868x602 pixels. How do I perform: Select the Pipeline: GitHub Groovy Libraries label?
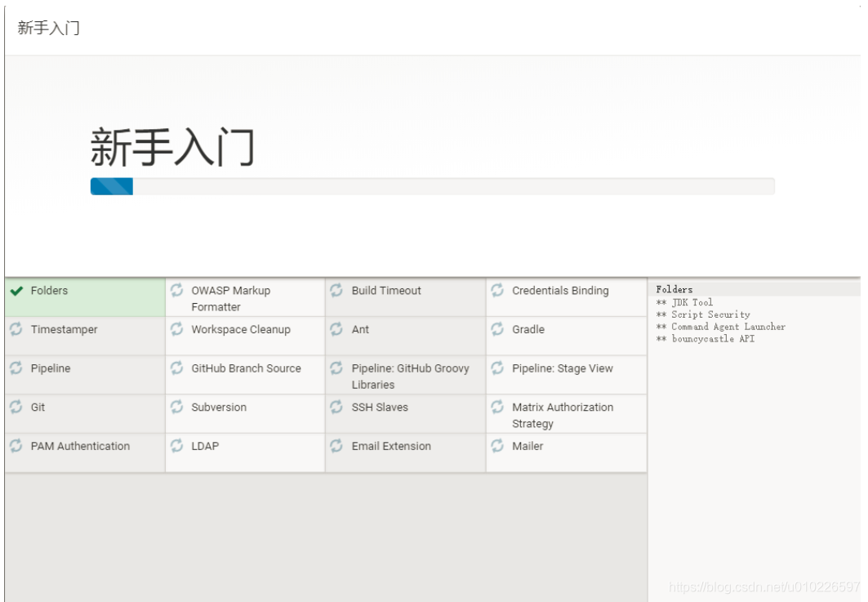tap(410, 376)
